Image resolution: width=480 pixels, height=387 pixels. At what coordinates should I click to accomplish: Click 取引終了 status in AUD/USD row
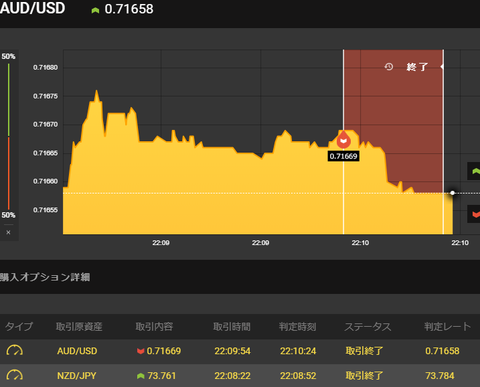(364, 351)
